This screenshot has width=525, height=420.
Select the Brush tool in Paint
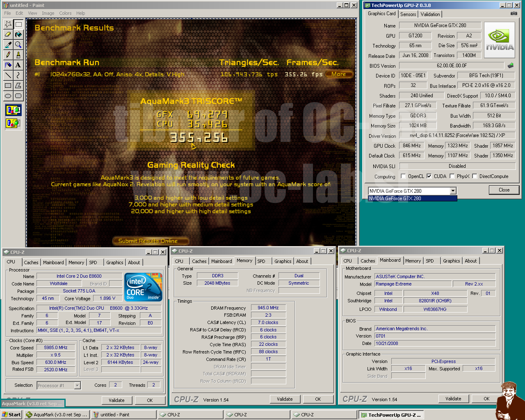click(18, 55)
